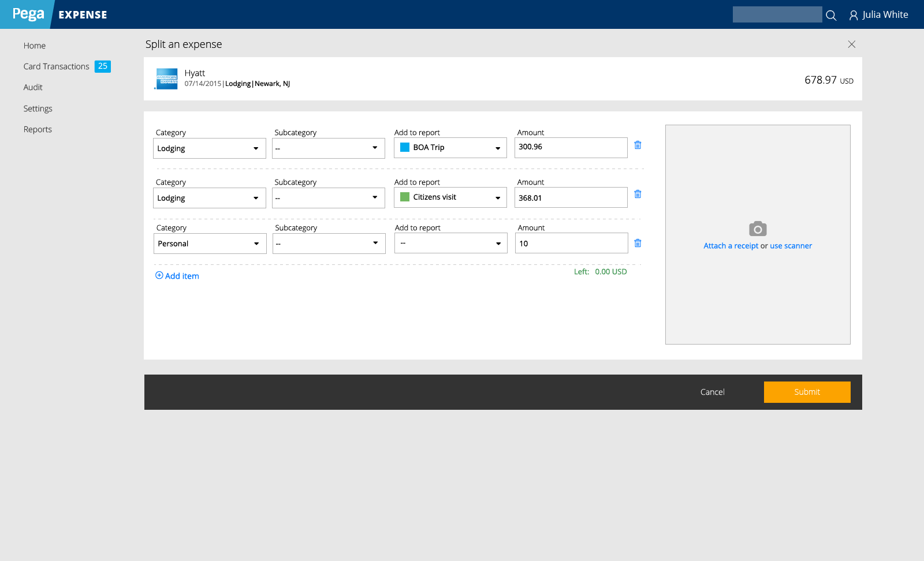The height and width of the screenshot is (561, 924).
Task: Click the Attach a receipt link
Action: 731,246
